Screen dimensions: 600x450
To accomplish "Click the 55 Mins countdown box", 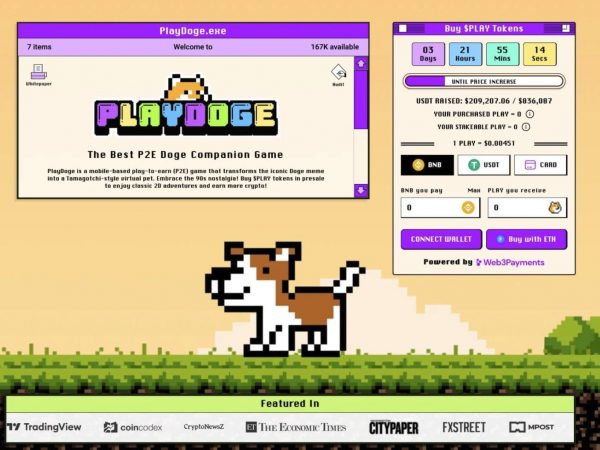I will (x=502, y=54).
